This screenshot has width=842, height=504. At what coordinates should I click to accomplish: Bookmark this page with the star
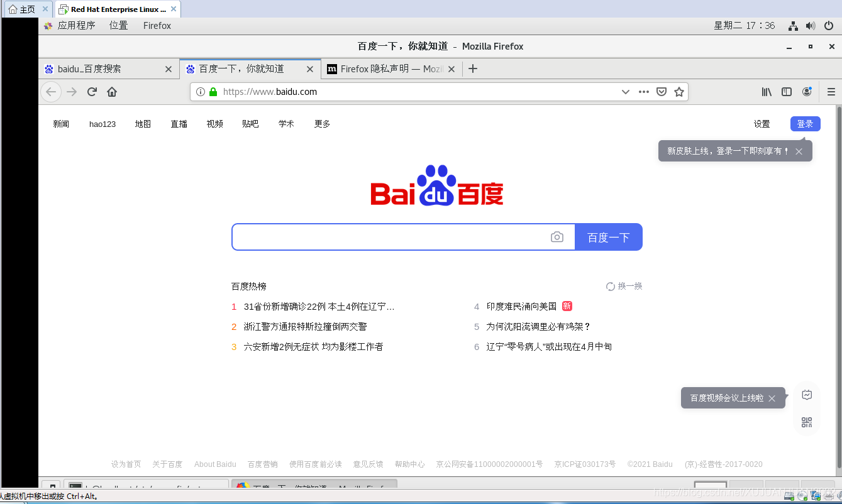tap(679, 92)
